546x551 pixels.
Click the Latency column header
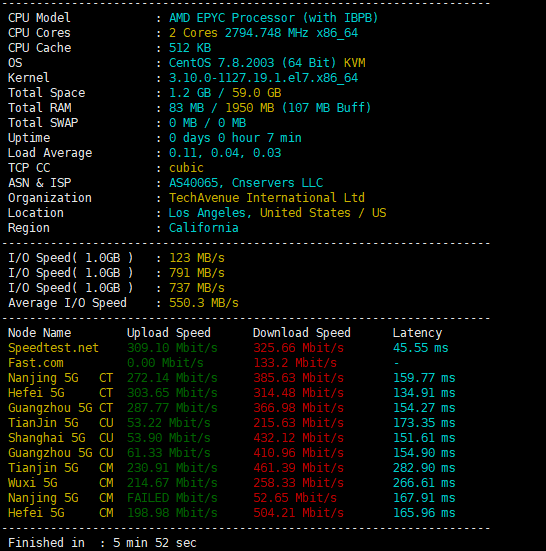coord(417,333)
